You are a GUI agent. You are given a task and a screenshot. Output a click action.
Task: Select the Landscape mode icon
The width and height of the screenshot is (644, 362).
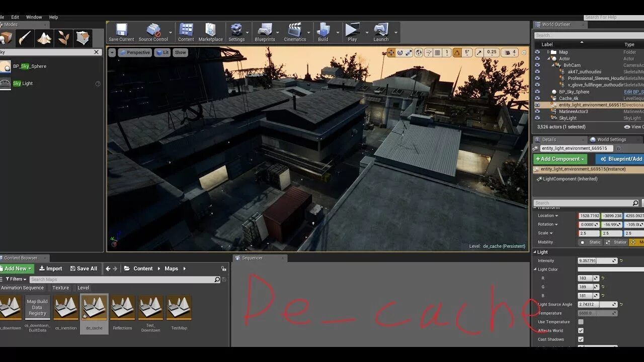point(44,38)
